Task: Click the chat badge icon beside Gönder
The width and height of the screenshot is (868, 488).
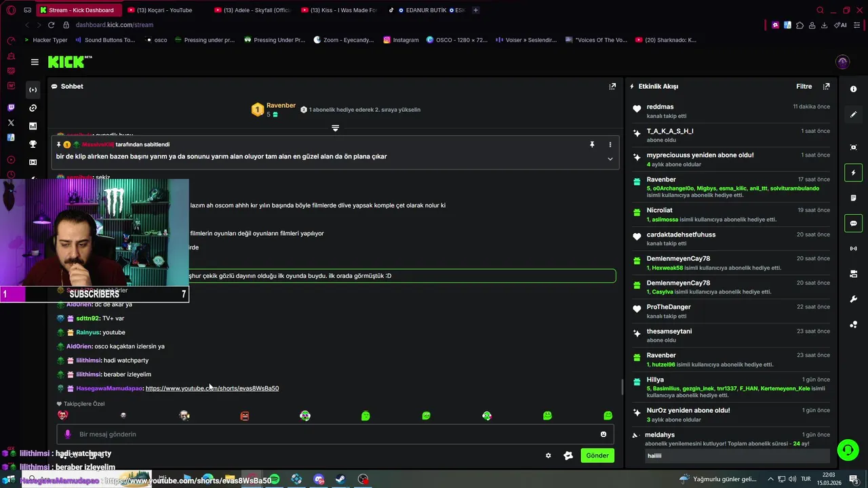Action: [x=568, y=455]
